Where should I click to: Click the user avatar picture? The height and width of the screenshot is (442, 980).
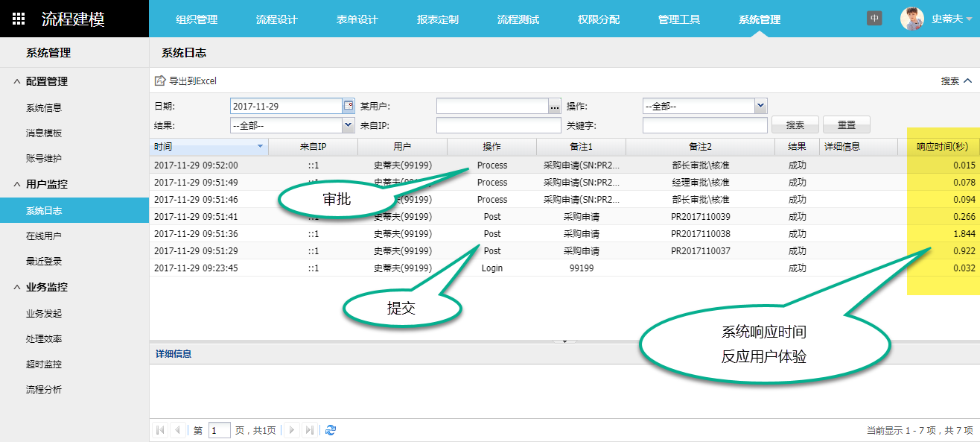click(x=911, y=19)
